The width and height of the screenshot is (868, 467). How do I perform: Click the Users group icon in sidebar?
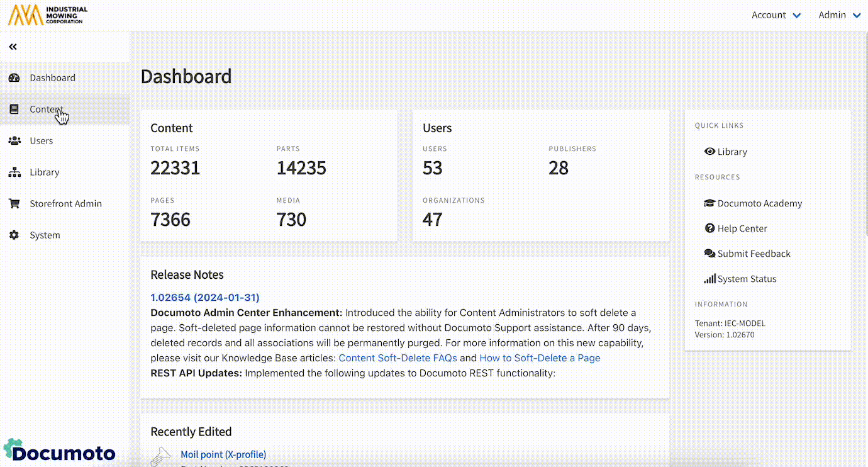pyautogui.click(x=14, y=141)
